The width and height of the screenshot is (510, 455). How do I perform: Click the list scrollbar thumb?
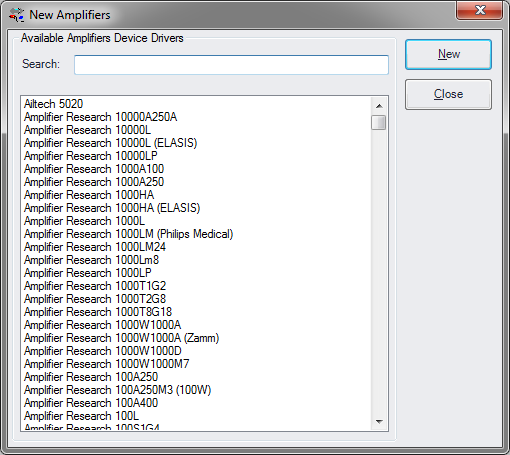[379, 122]
